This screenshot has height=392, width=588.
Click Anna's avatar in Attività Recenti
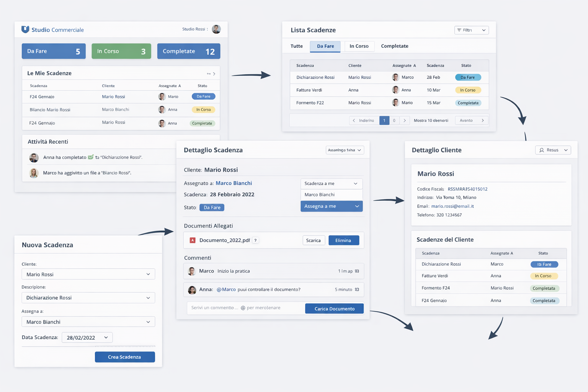34,157
